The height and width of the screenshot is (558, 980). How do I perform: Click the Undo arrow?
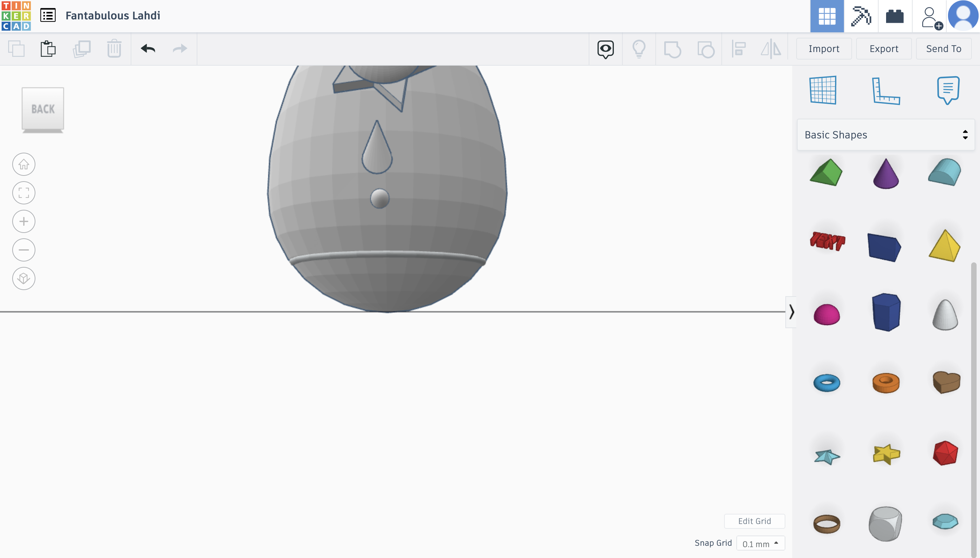coord(149,49)
